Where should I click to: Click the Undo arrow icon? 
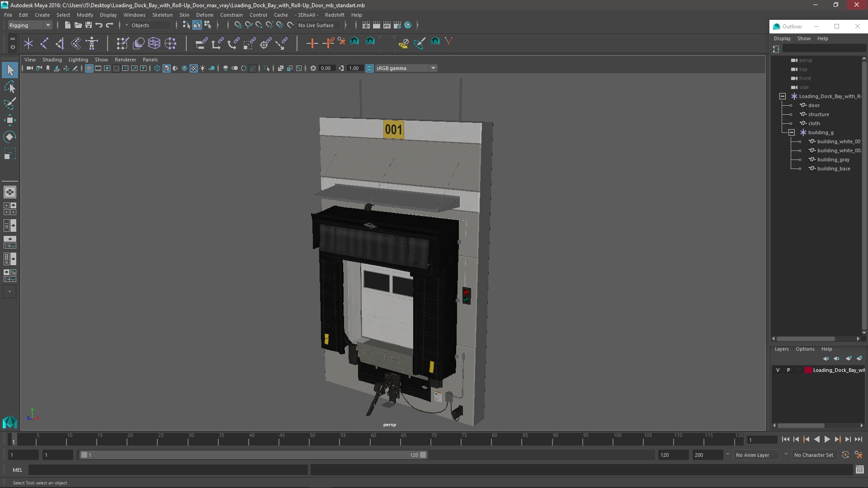pos(99,25)
